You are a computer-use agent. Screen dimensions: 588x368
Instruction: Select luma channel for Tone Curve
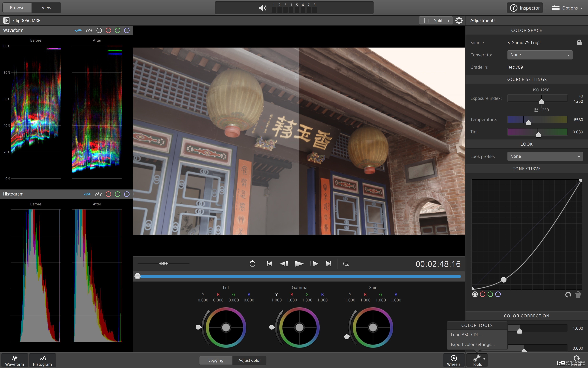coord(475,295)
